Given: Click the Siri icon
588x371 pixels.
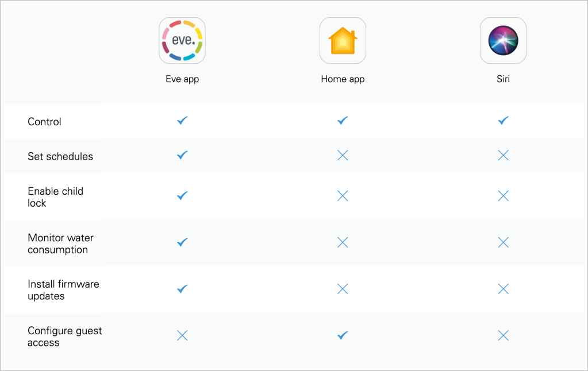Looking at the screenshot, I should click(x=503, y=40).
